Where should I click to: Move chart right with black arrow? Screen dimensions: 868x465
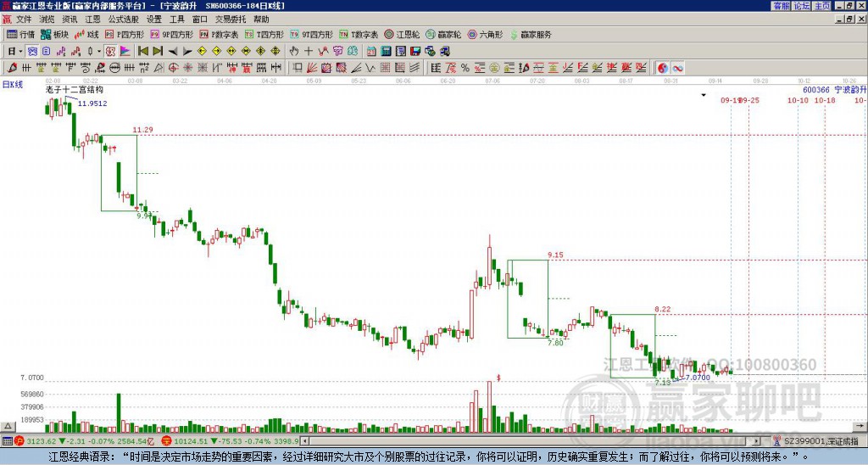click(187, 52)
